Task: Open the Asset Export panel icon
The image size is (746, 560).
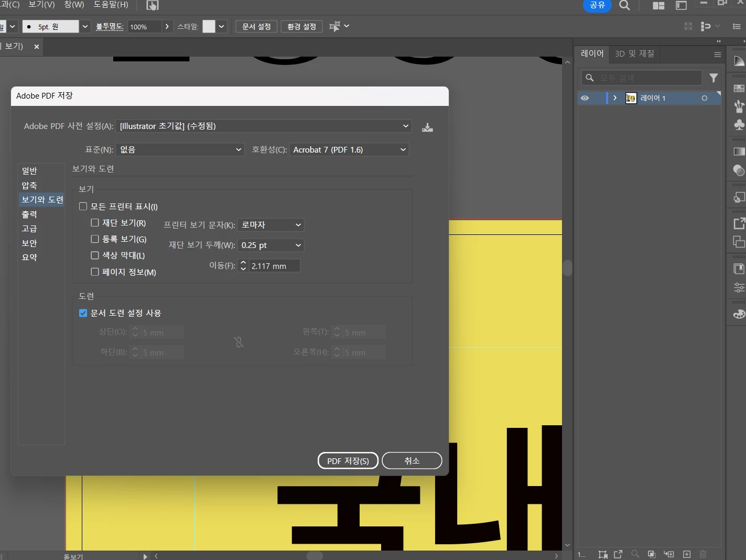Action: [739, 223]
